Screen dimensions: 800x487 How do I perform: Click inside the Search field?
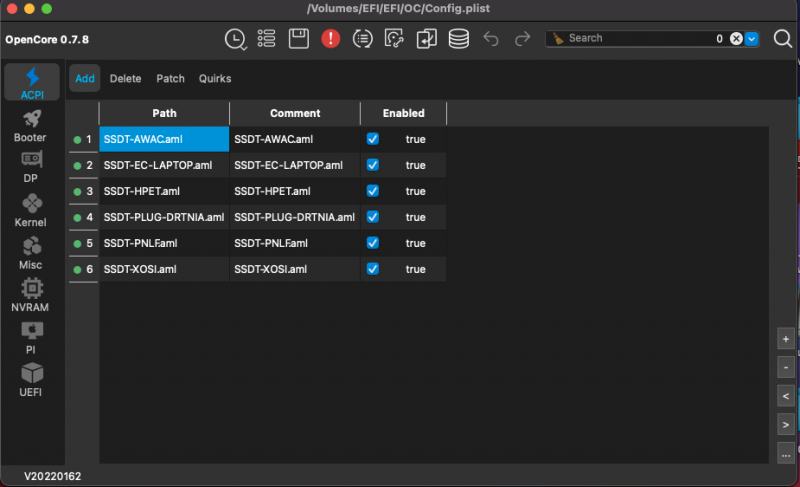point(630,39)
